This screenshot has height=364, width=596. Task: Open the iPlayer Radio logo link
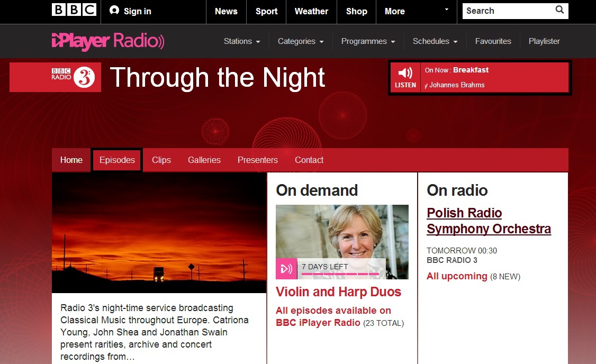108,41
